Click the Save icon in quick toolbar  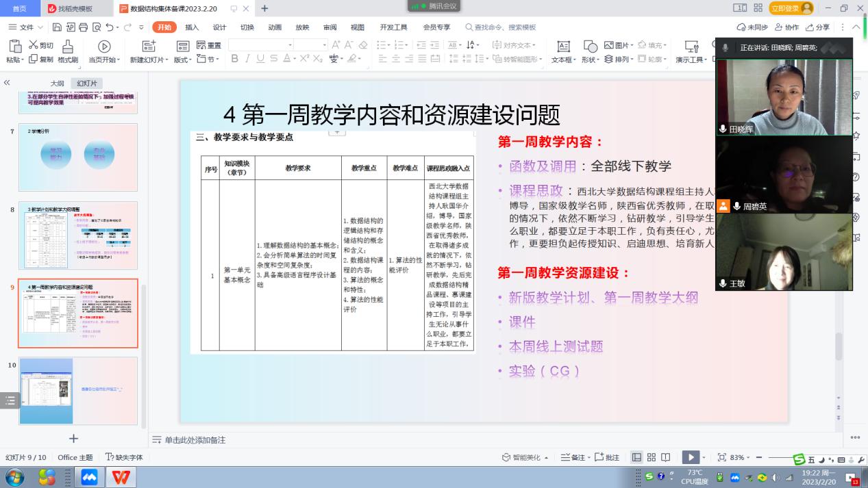click(x=58, y=27)
